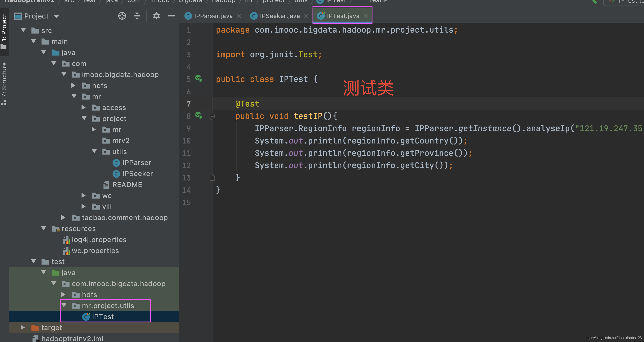Select IPParser class in utils folder
The height and width of the screenshot is (342, 644).
[132, 163]
